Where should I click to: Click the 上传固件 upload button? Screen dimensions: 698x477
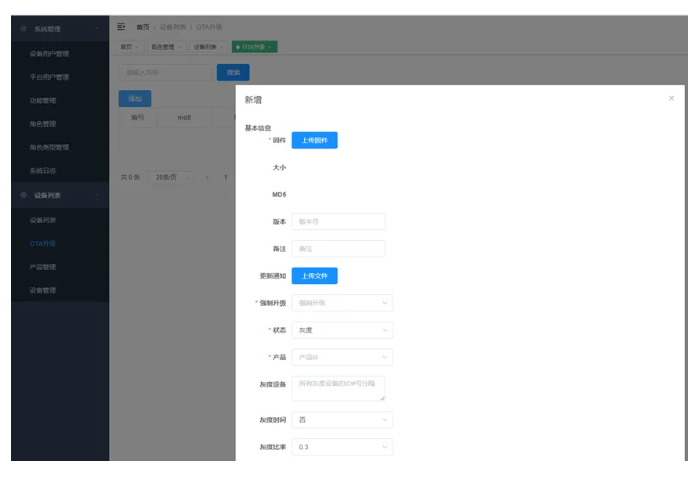[x=314, y=140]
